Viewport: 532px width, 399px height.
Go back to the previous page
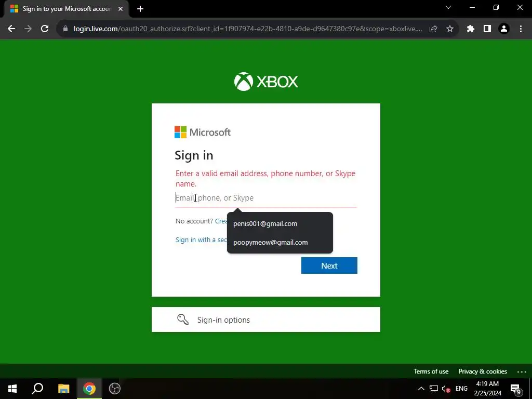pyautogui.click(x=11, y=29)
